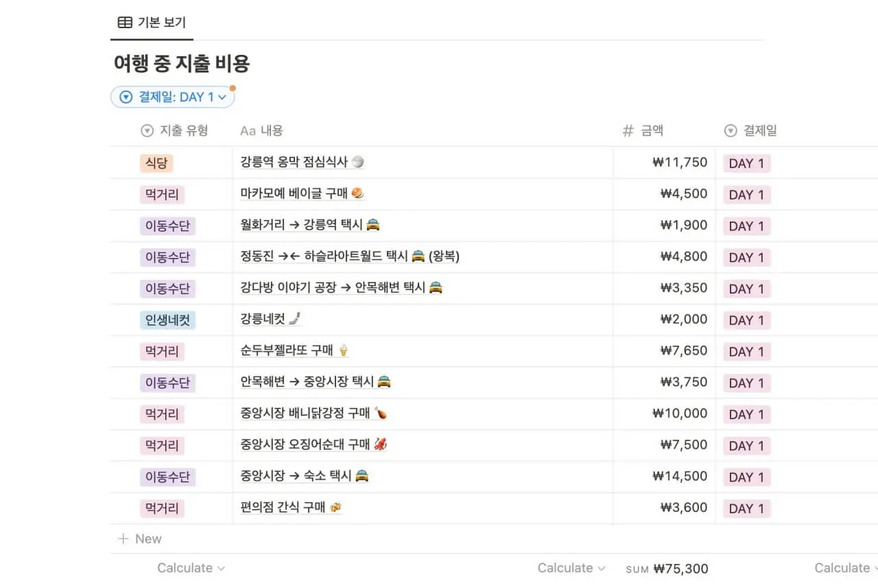
Task: Click the chicken leg emoji after 배니닭강정 구매
Action: click(381, 414)
